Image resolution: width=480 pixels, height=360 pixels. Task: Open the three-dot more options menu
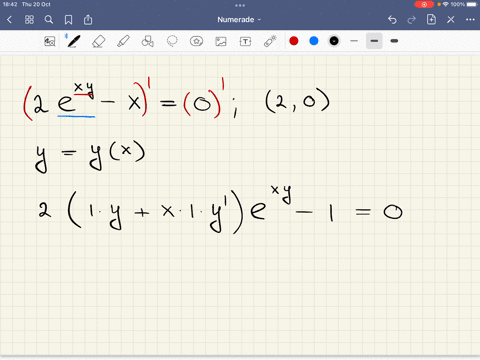[470, 20]
